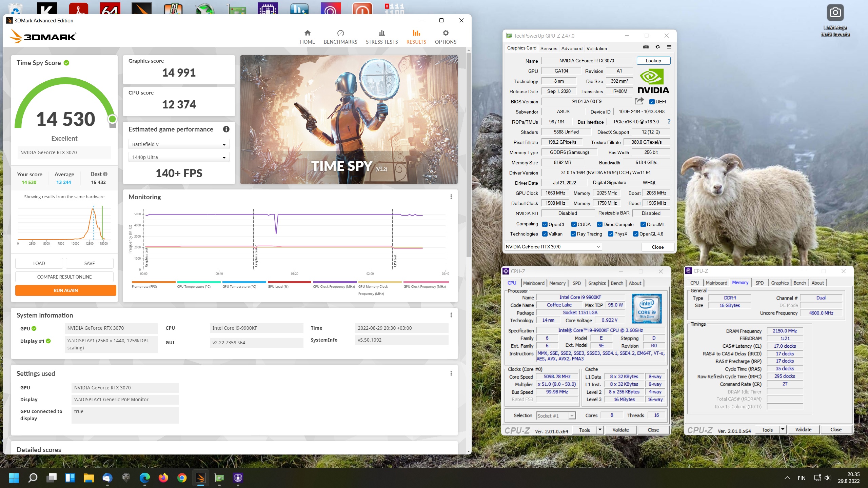Toggle the Vulkan checkbox in GPU-Z
Viewport: 868px width, 488px height.
point(545,234)
